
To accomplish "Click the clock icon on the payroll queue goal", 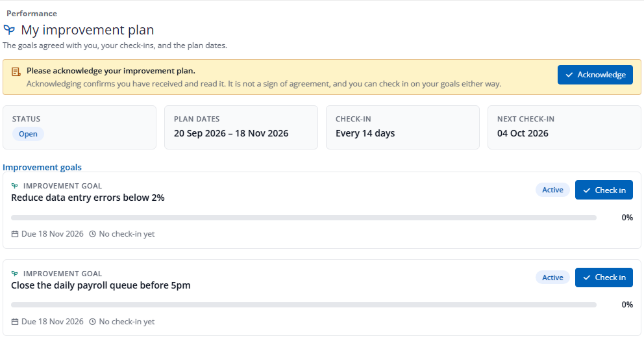I will [x=92, y=322].
